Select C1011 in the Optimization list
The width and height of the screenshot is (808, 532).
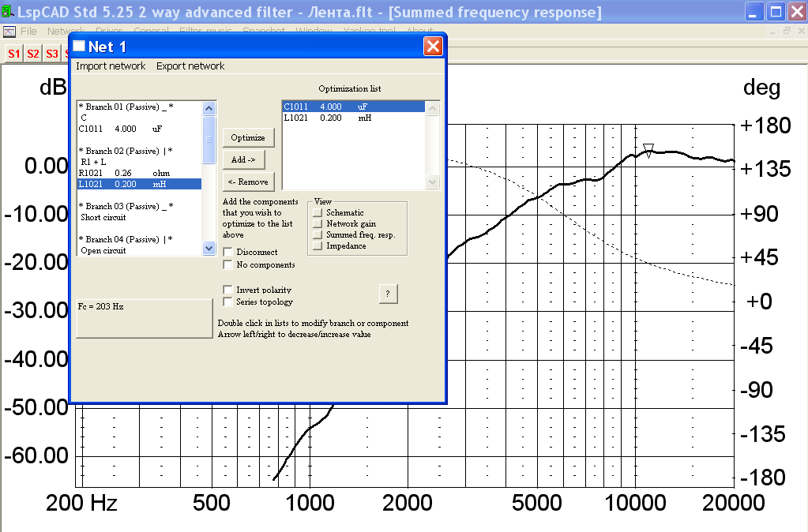click(354, 107)
